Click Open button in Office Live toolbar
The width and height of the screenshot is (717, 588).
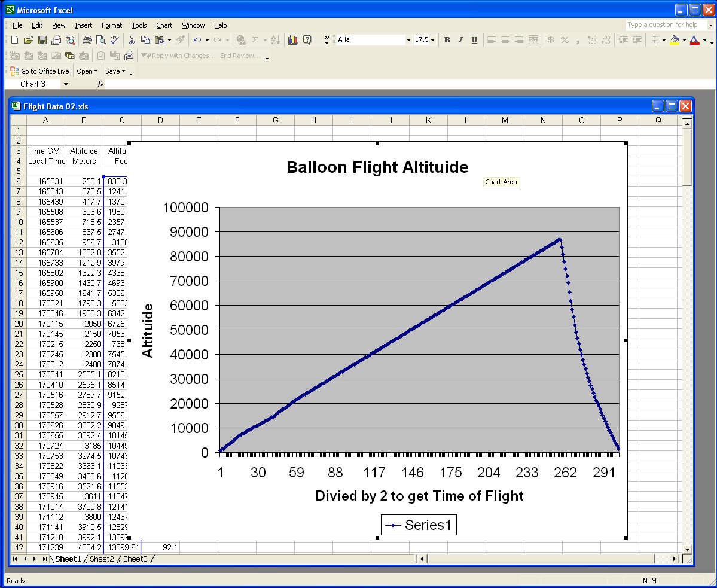point(87,71)
